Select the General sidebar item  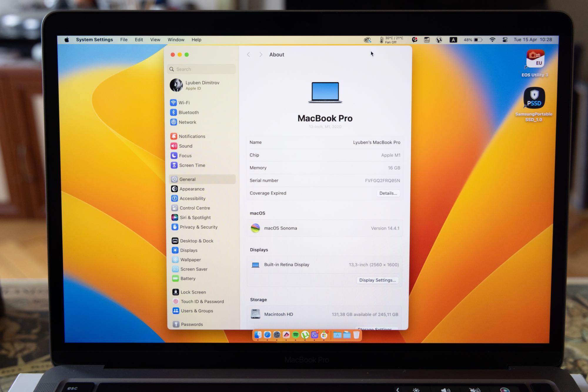tap(202, 179)
